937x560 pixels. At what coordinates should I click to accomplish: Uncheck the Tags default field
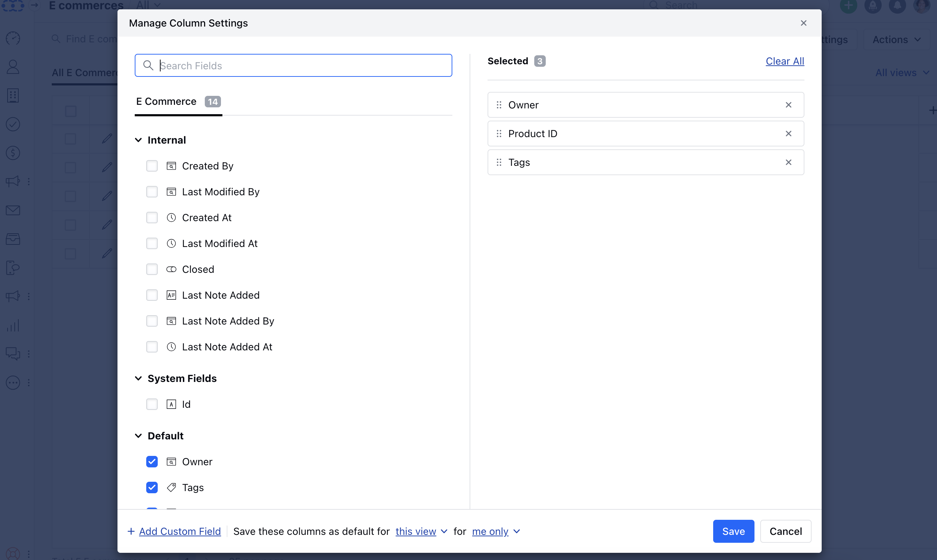[152, 487]
